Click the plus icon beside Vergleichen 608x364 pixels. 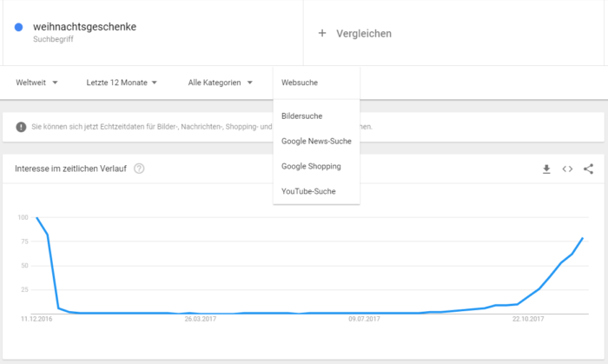322,33
